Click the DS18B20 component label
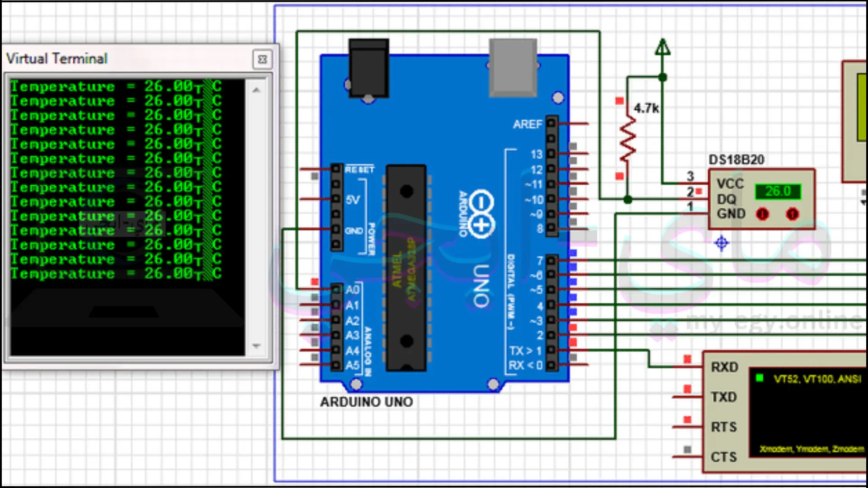 (x=736, y=160)
